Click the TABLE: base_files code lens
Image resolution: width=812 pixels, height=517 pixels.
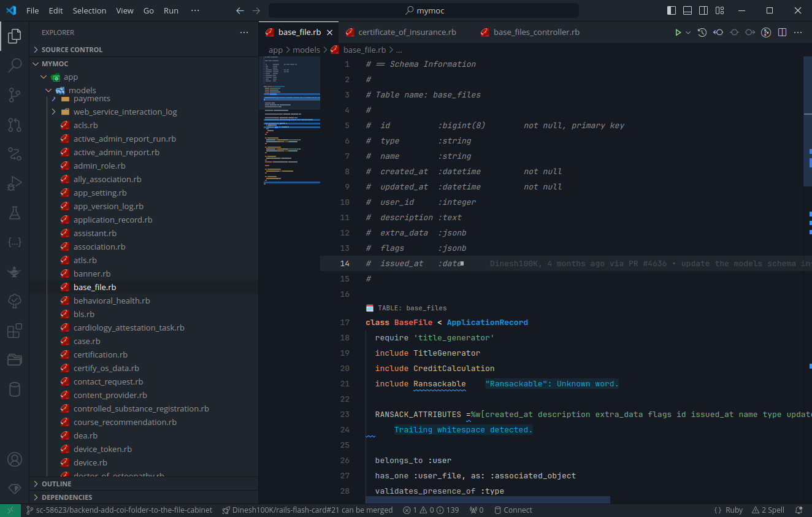pos(406,308)
